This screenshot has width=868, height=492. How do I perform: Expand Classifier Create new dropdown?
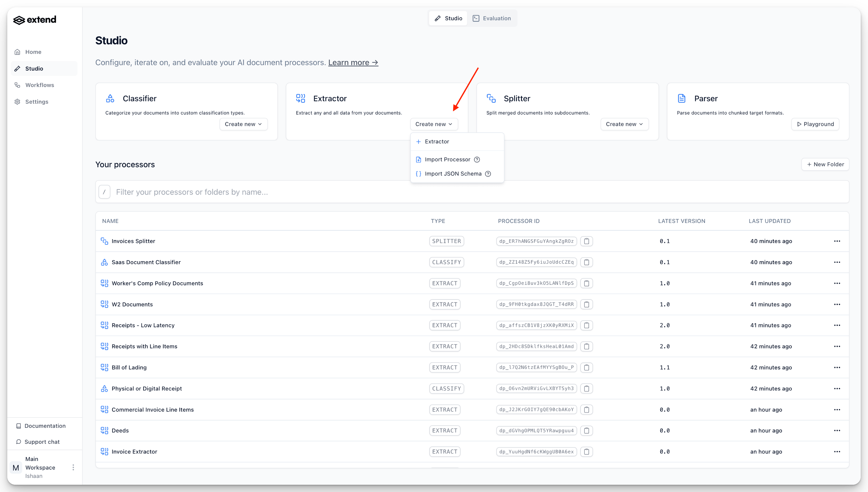point(243,124)
